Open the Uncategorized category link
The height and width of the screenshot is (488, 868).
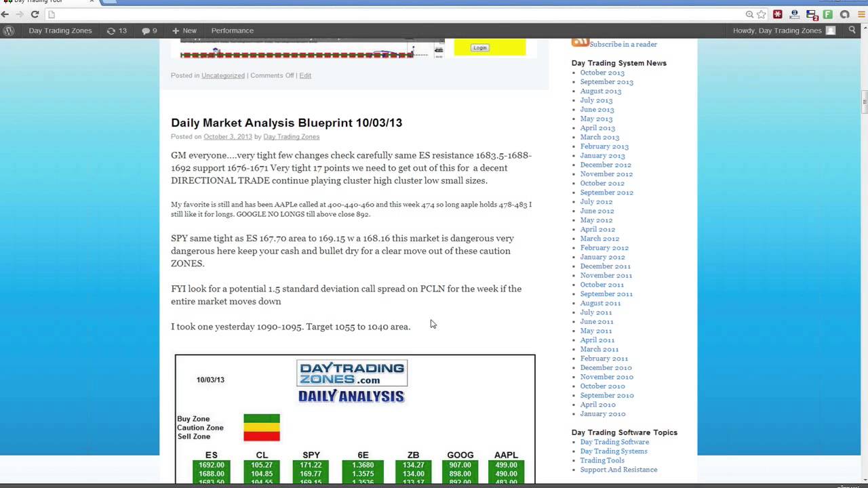pos(223,75)
